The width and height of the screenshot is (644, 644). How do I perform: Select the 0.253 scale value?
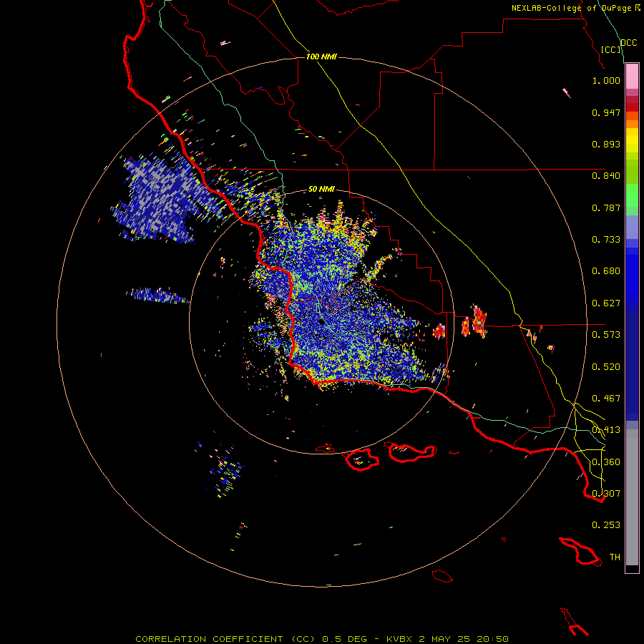pyautogui.click(x=606, y=525)
